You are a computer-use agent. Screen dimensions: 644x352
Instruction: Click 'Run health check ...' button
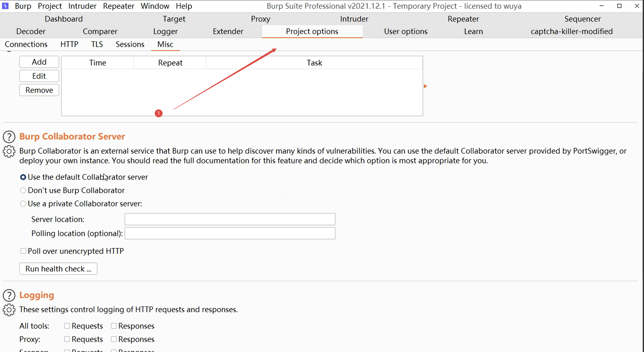(x=58, y=269)
